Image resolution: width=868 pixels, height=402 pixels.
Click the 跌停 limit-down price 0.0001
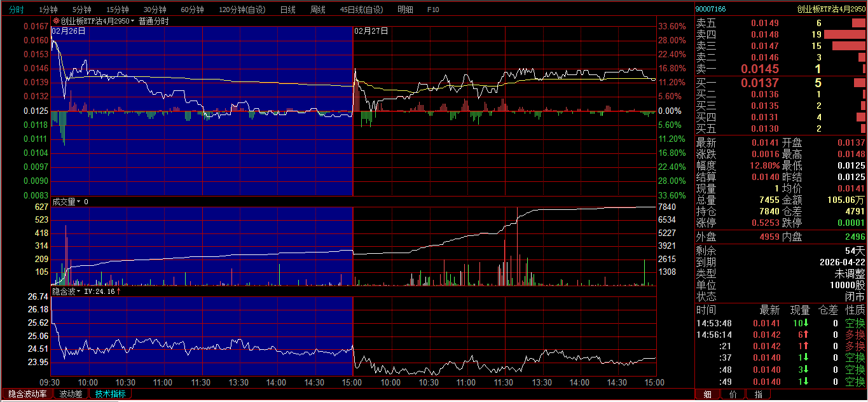click(851, 223)
